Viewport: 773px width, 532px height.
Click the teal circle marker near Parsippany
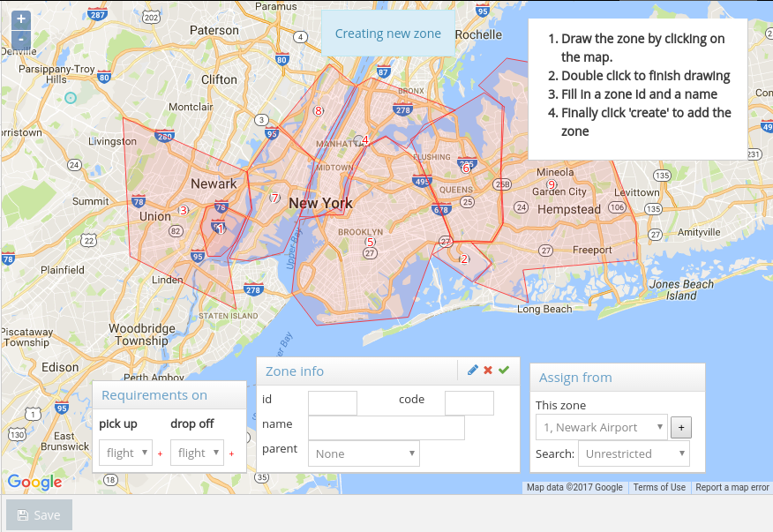[x=71, y=98]
